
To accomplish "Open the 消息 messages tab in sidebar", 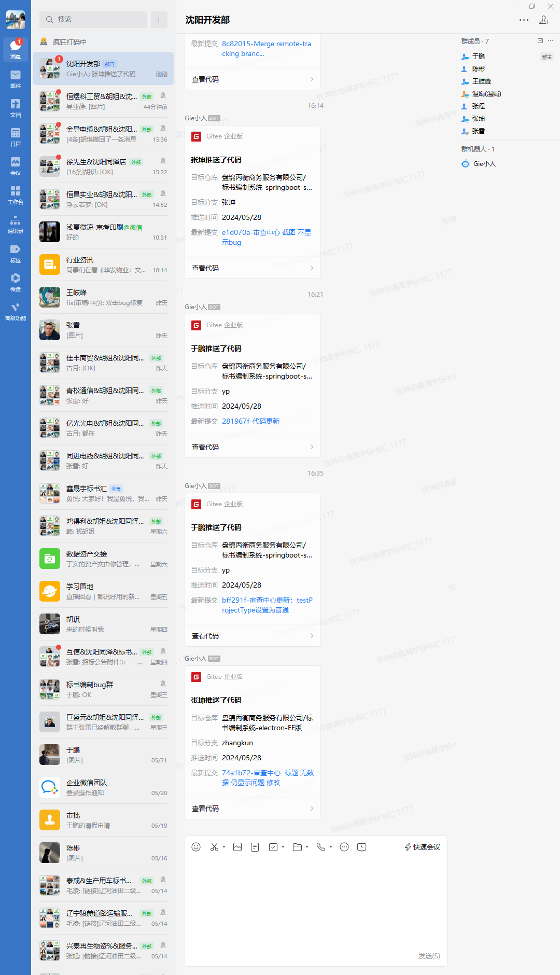I will [16, 50].
